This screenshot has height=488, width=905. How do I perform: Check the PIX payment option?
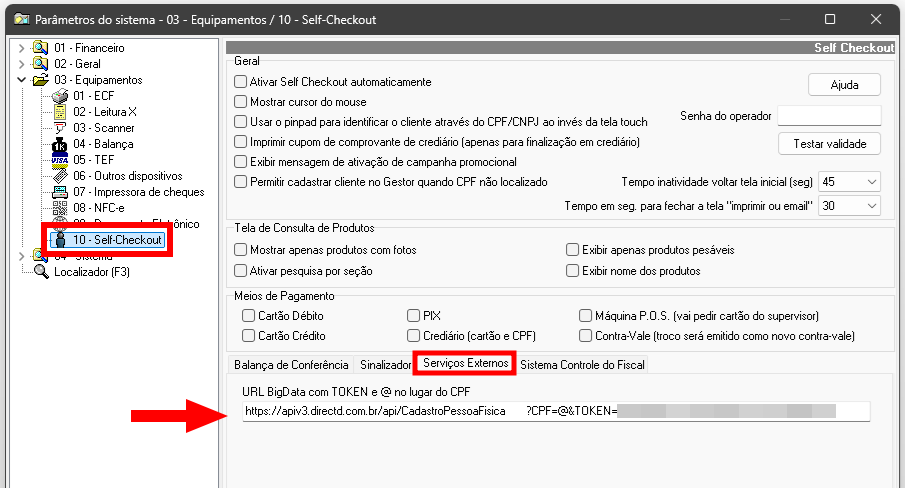[413, 316]
